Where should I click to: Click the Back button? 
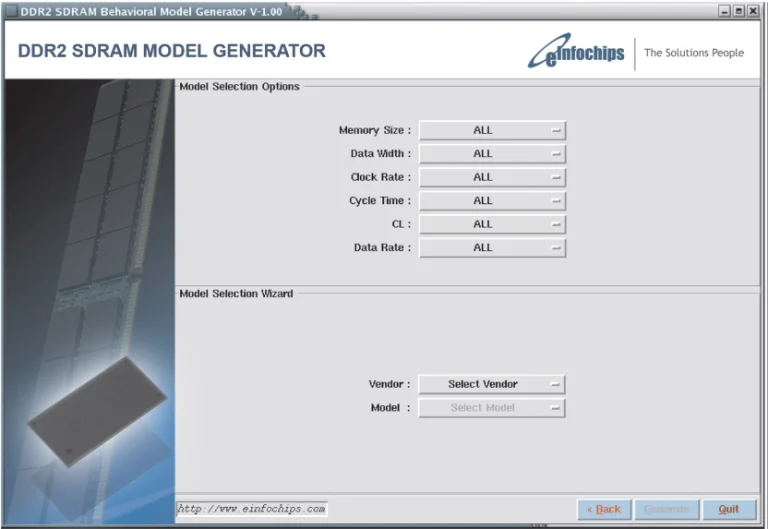point(604,509)
